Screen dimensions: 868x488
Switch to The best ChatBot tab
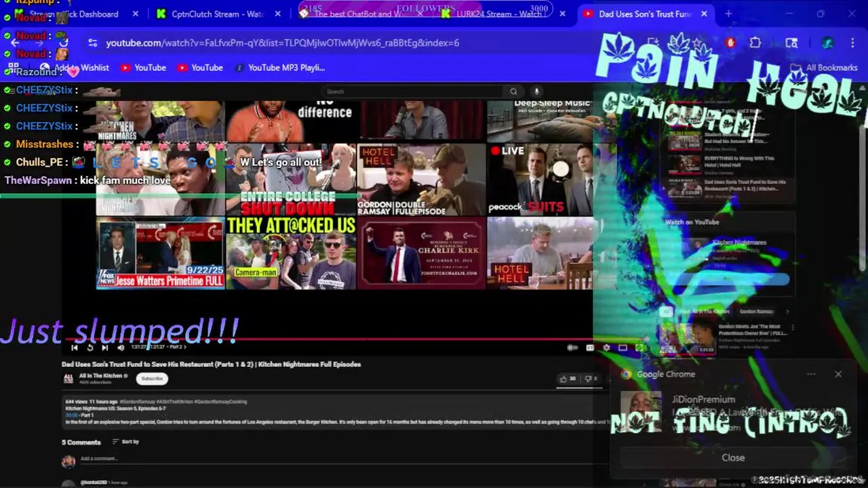pyautogui.click(x=359, y=14)
